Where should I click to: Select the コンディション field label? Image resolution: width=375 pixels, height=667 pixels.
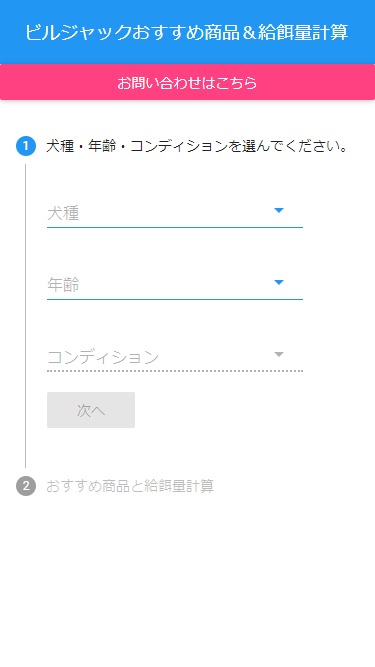103,357
